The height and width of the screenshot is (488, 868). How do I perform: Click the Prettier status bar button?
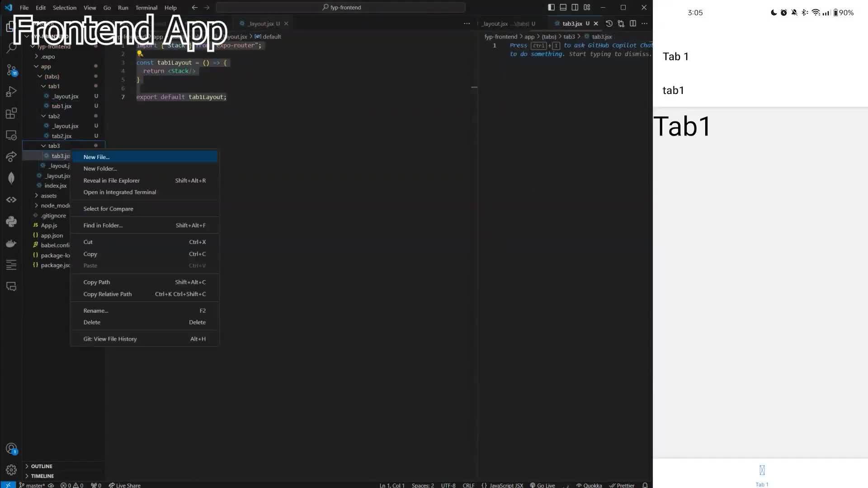(622, 485)
